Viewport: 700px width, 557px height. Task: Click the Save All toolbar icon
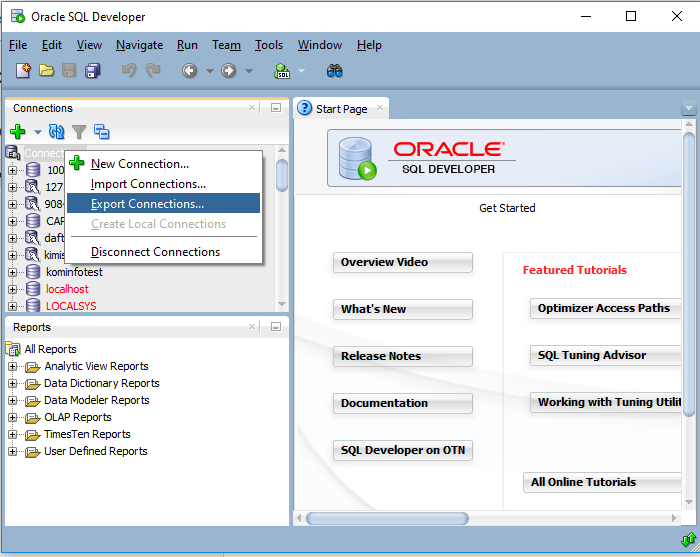click(x=93, y=71)
